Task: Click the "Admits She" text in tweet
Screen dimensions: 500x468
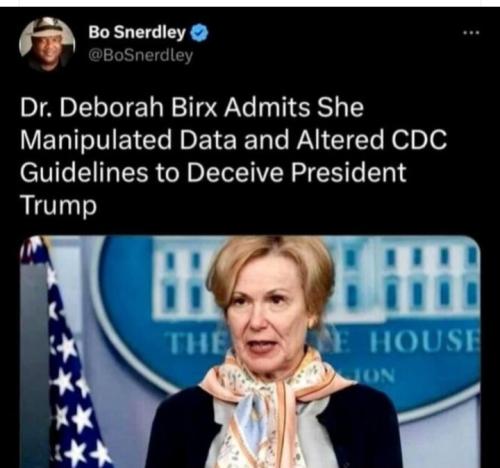Action: (294, 107)
